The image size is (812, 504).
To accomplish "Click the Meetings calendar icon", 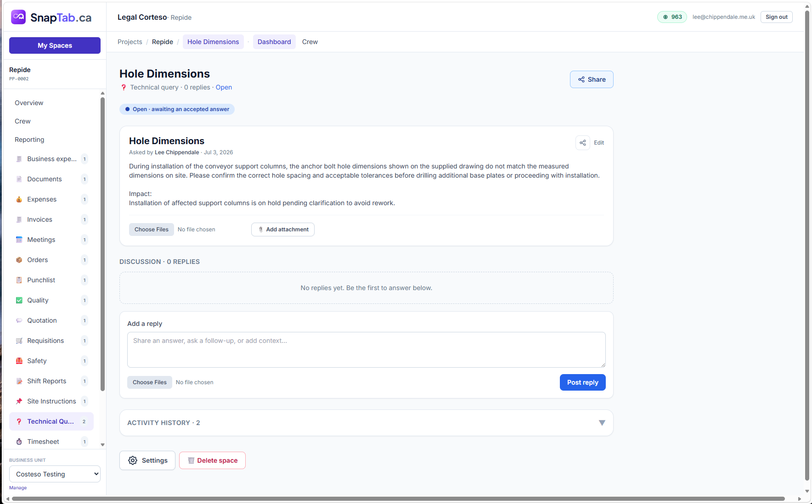I will point(19,240).
